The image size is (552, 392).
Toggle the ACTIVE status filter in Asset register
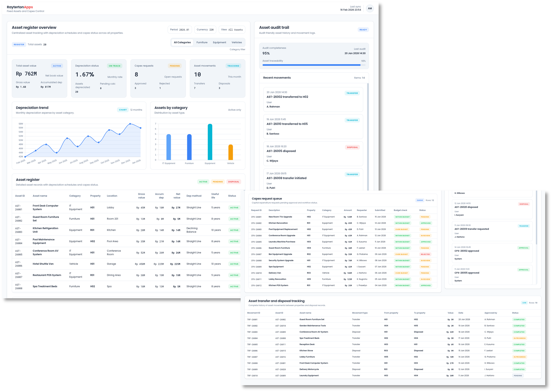(x=203, y=182)
